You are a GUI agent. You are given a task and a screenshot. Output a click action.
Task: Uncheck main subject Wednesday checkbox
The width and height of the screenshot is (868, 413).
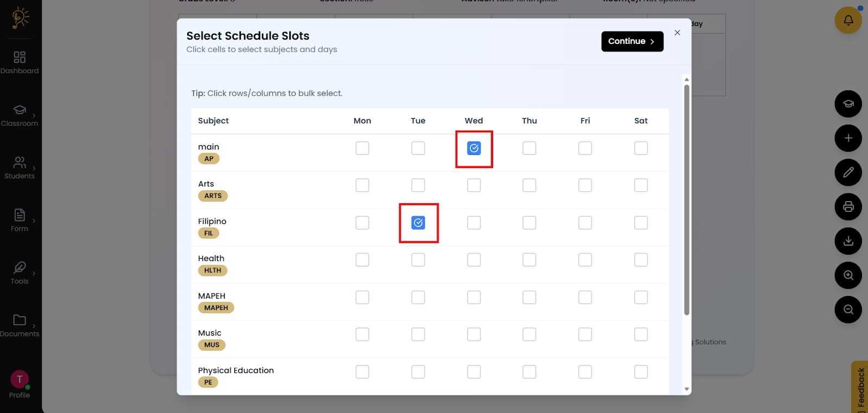click(x=474, y=148)
